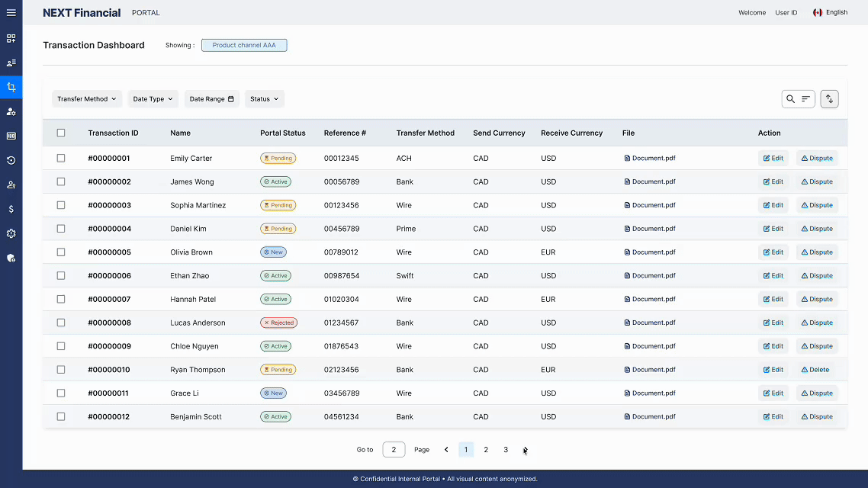This screenshot has height=488, width=868.
Task: Jump to page 3 in pagination
Action: pos(506,450)
